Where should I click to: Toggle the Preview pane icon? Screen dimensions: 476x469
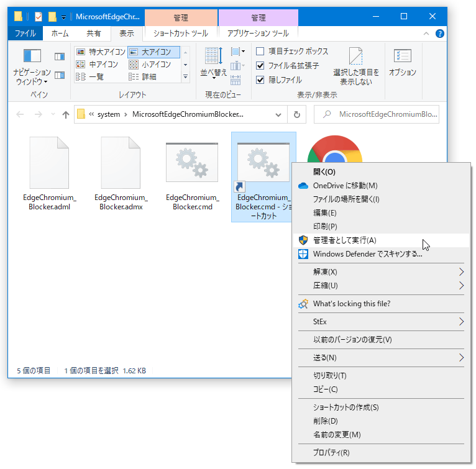click(x=60, y=57)
